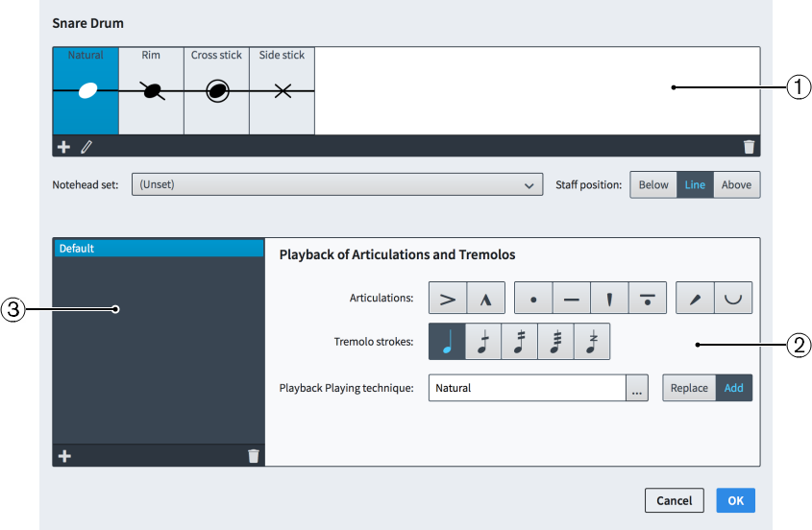Toggle the staccato dot articulation

[533, 298]
